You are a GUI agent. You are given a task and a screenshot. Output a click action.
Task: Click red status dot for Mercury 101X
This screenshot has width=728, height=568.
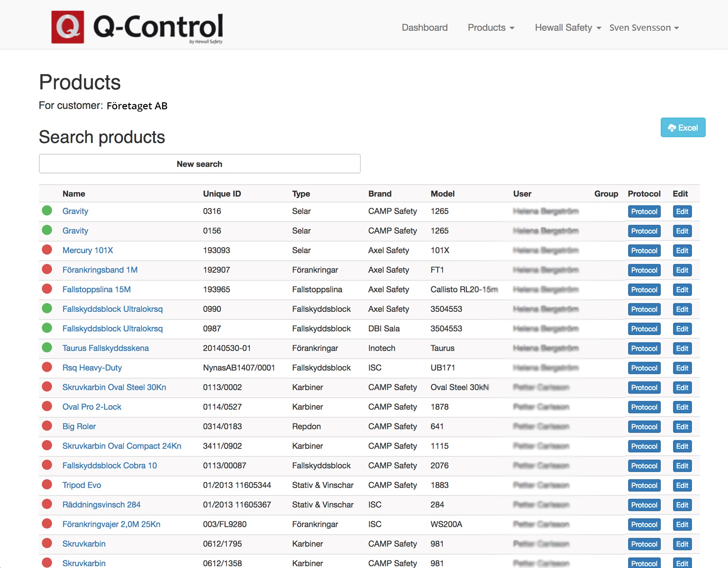[47, 250]
